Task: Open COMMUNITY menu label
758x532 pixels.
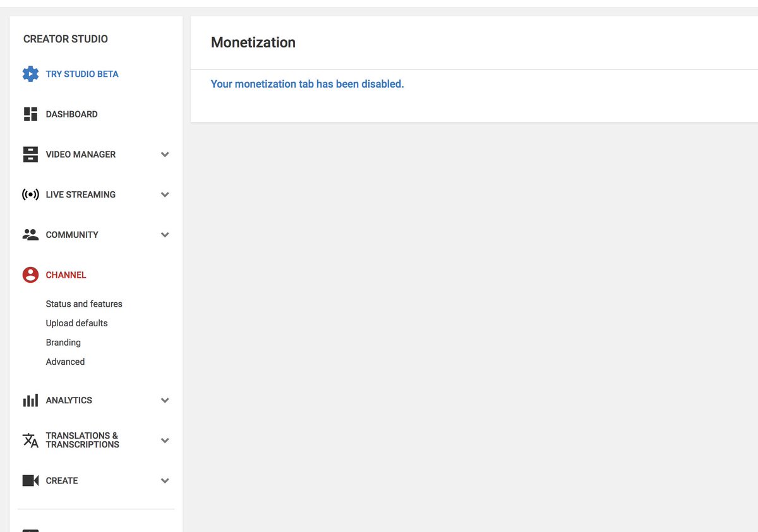Action: pyautogui.click(x=72, y=235)
